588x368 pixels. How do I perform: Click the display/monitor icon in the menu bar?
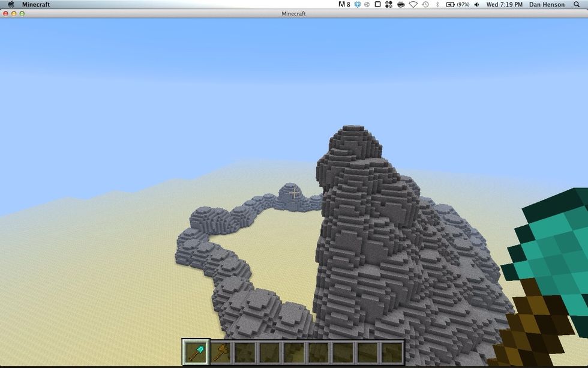point(377,4)
